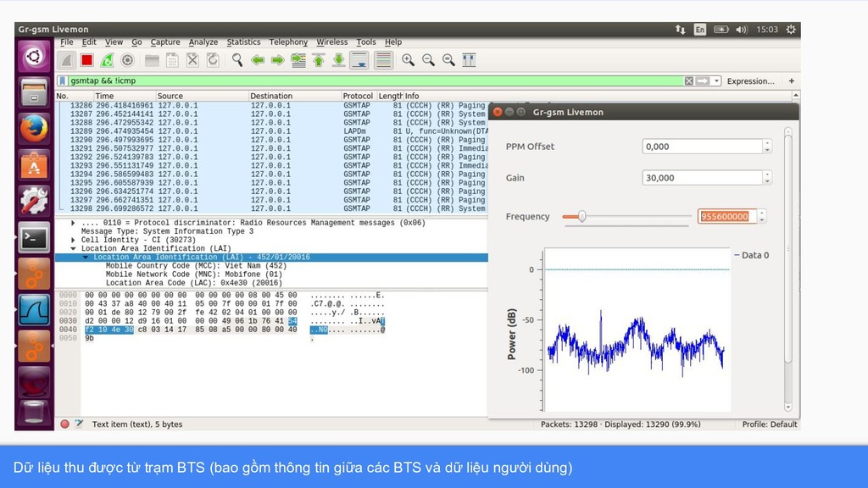
Task: Click the start capture shark fin icon
Action: (x=67, y=60)
